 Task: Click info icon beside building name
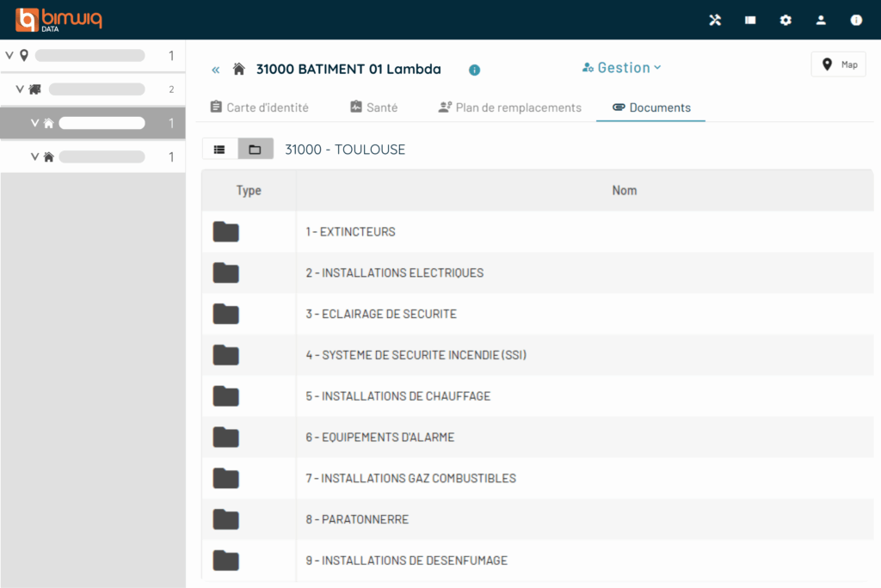click(474, 70)
